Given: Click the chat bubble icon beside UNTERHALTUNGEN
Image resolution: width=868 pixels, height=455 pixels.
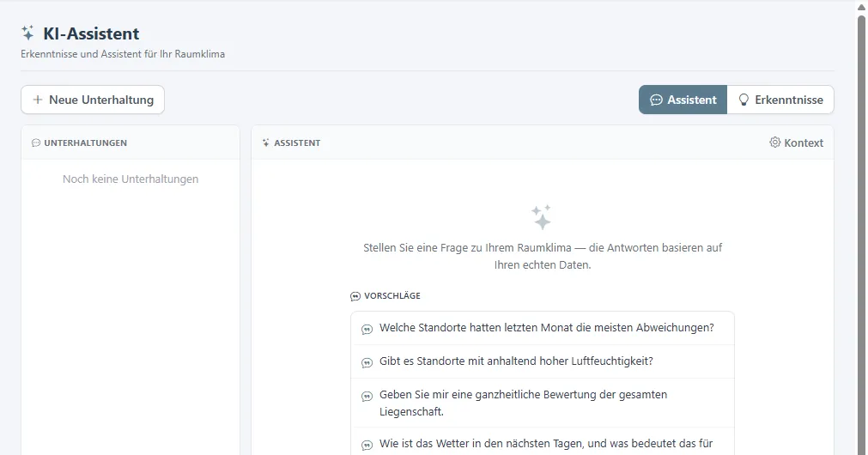Looking at the screenshot, I should (36, 143).
